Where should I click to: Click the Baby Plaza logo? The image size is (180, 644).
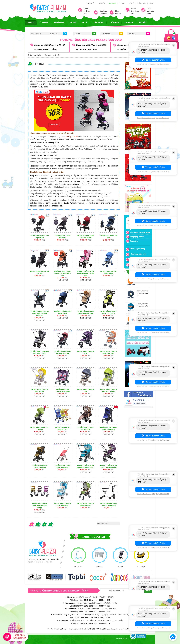coord(48,8)
